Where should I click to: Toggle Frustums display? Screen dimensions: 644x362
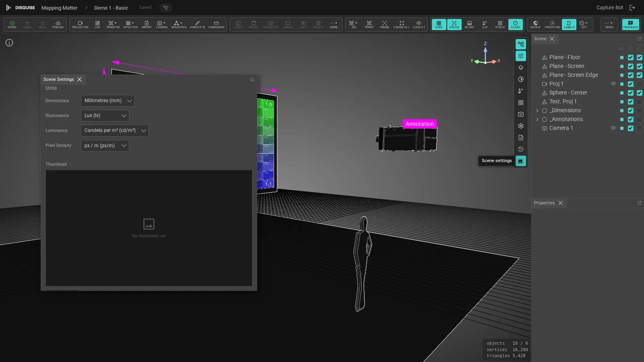click(552, 25)
